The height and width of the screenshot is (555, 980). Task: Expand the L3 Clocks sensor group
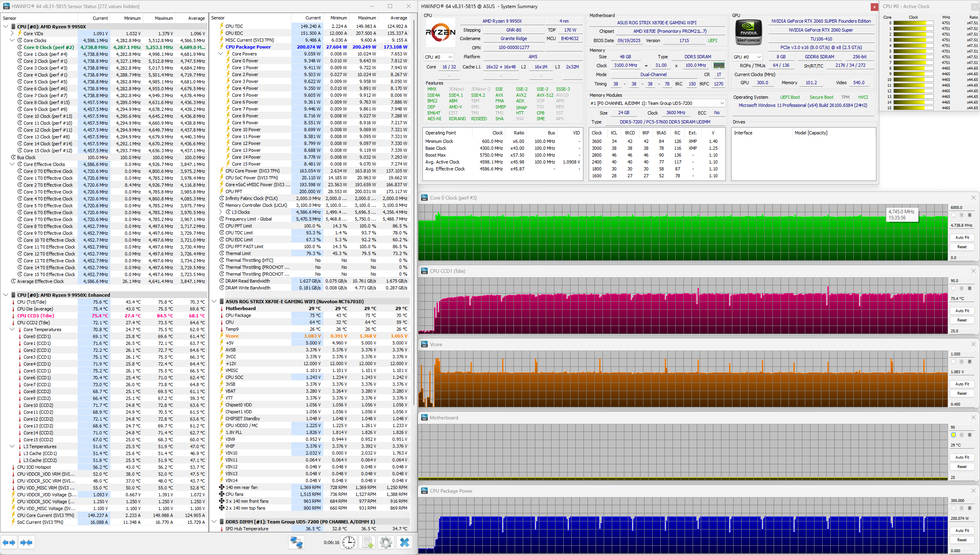point(221,212)
